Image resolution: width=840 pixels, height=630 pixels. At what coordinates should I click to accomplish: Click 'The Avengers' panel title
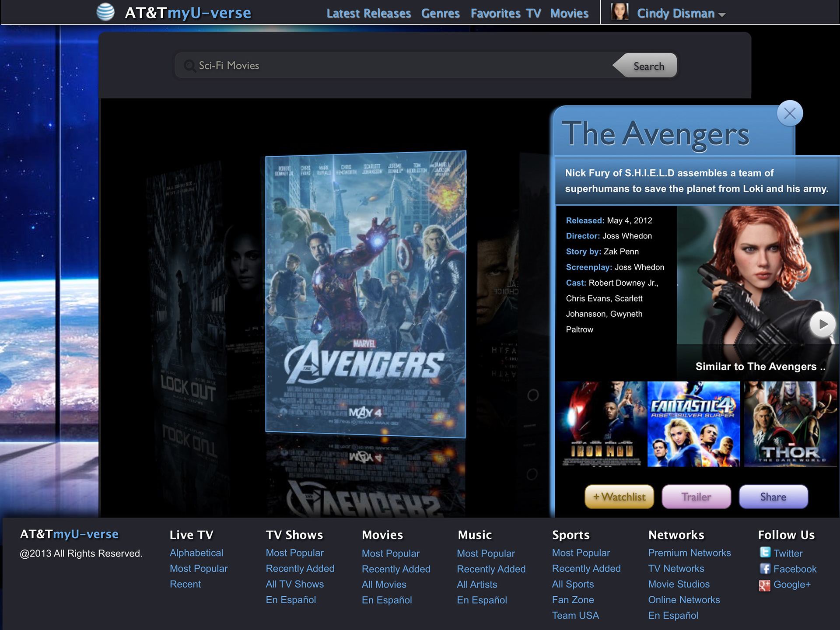655,134
